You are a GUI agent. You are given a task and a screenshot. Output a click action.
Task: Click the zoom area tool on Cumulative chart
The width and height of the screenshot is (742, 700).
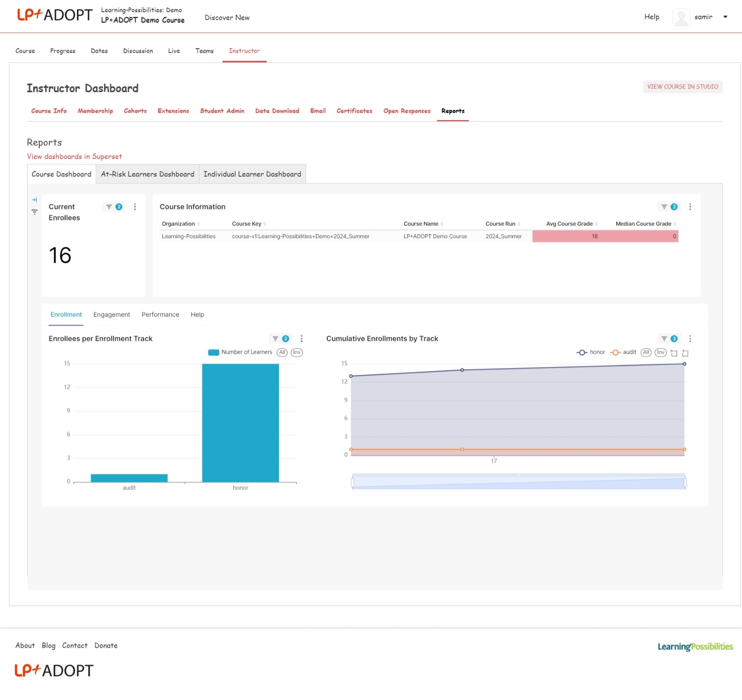[x=674, y=353]
